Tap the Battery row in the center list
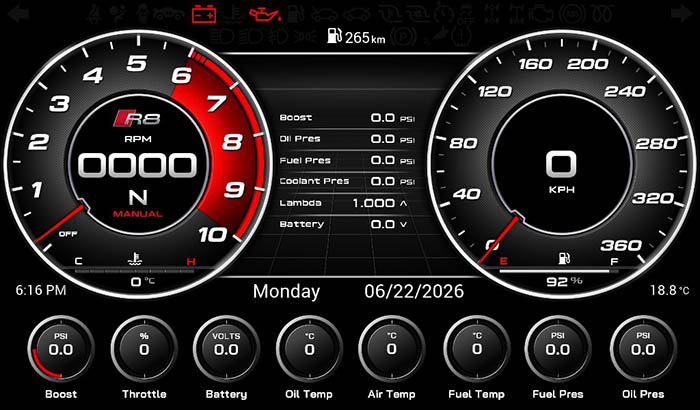700x410 pixels. 347,224
